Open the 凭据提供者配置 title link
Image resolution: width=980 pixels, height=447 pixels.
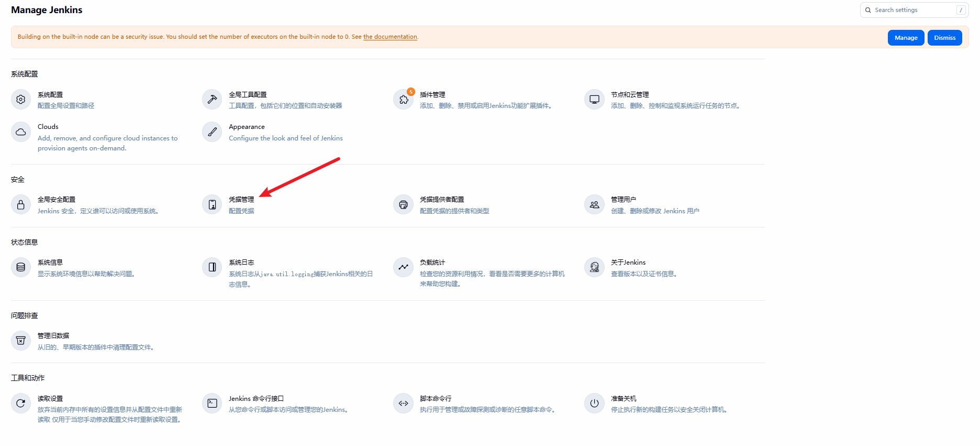click(x=442, y=200)
